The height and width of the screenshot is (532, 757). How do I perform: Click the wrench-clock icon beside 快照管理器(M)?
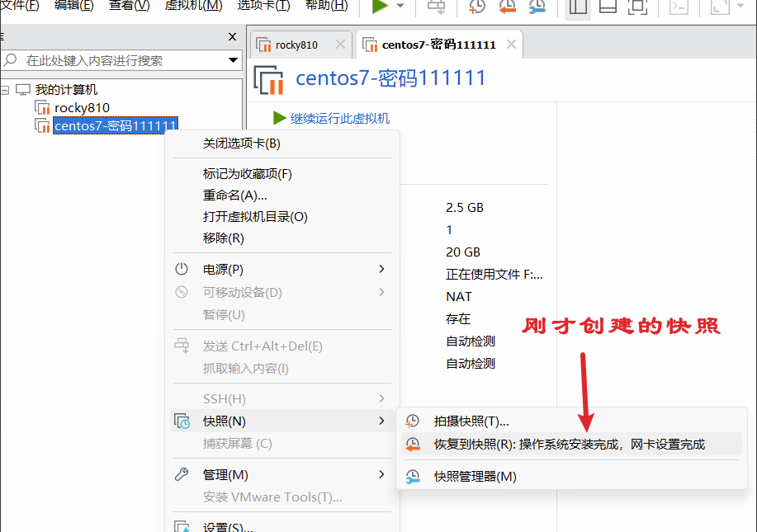(x=413, y=477)
